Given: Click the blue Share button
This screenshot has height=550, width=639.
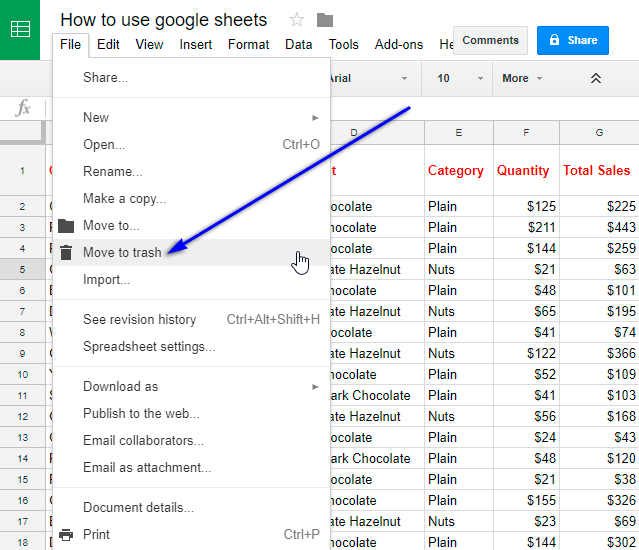Looking at the screenshot, I should click(573, 40).
